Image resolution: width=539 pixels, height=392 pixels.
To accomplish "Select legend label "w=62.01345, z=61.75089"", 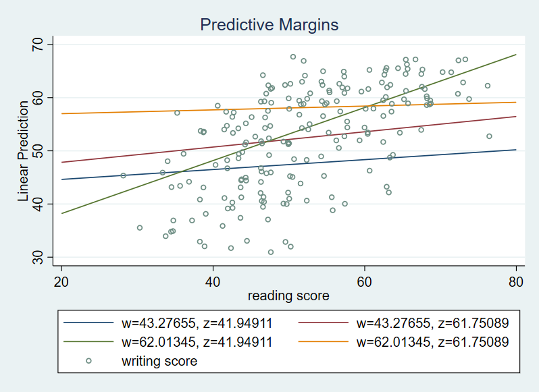I will [x=432, y=342].
